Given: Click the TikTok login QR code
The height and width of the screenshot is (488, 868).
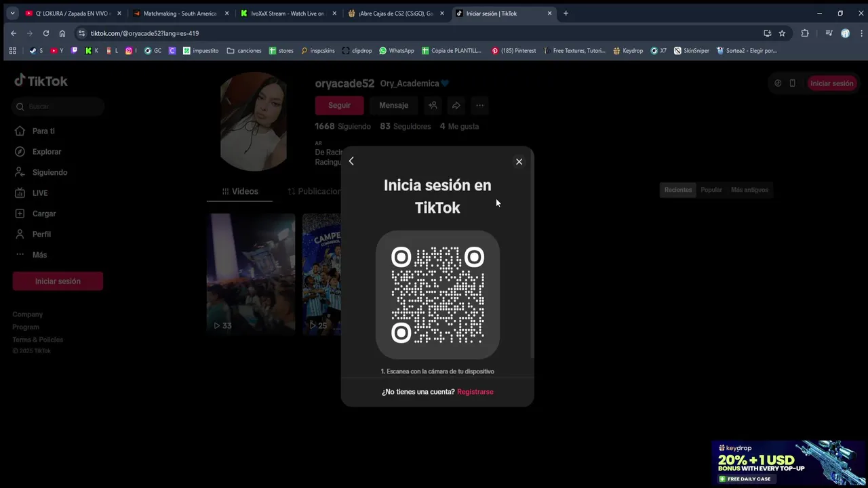Looking at the screenshot, I should coord(437,295).
